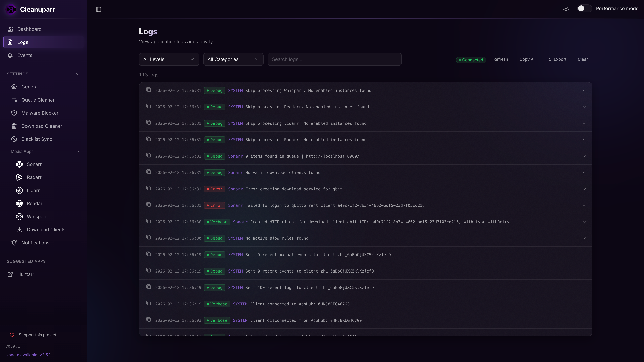Expand the Lidarr skip processing log row

[x=584, y=123]
